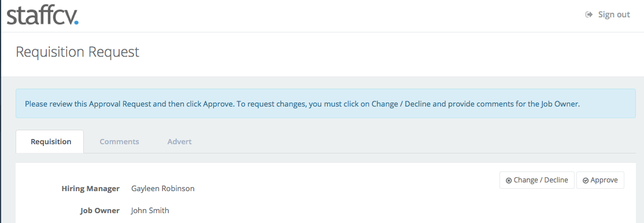Screen dimensions: 644x223
Task: Click the blue dot in staffcv logo
Action: (76, 22)
